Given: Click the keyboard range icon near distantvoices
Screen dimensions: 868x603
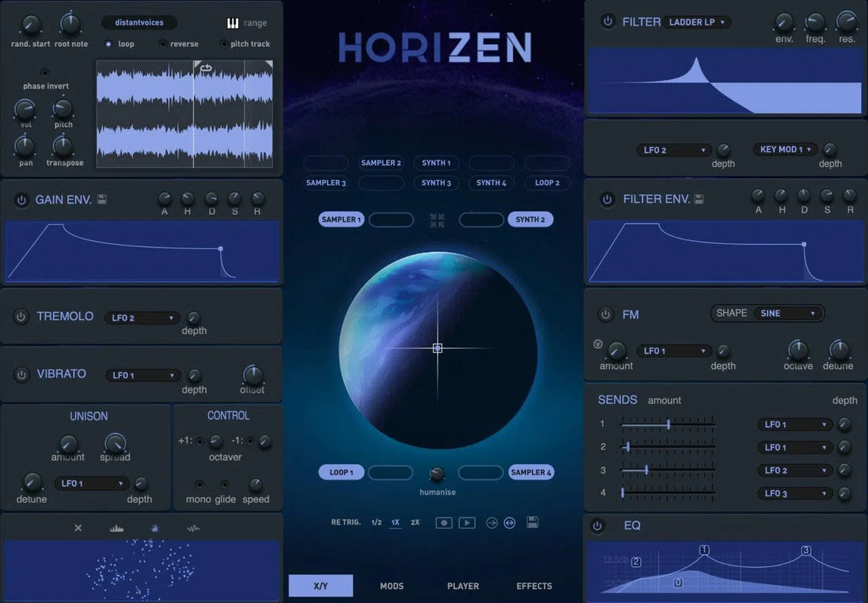Looking at the screenshot, I should 234,22.
